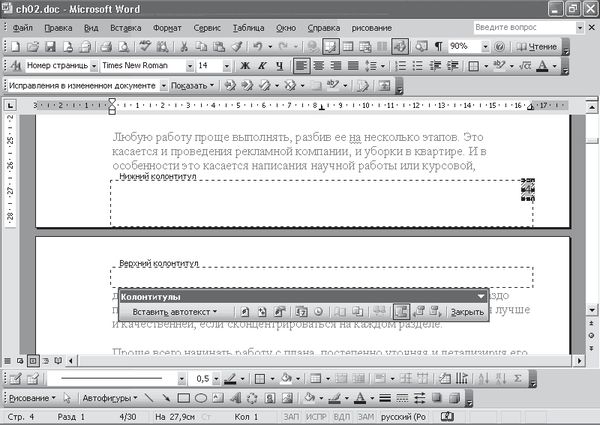Select the Rectangle tool in Drawing toolbar

pos(186,397)
